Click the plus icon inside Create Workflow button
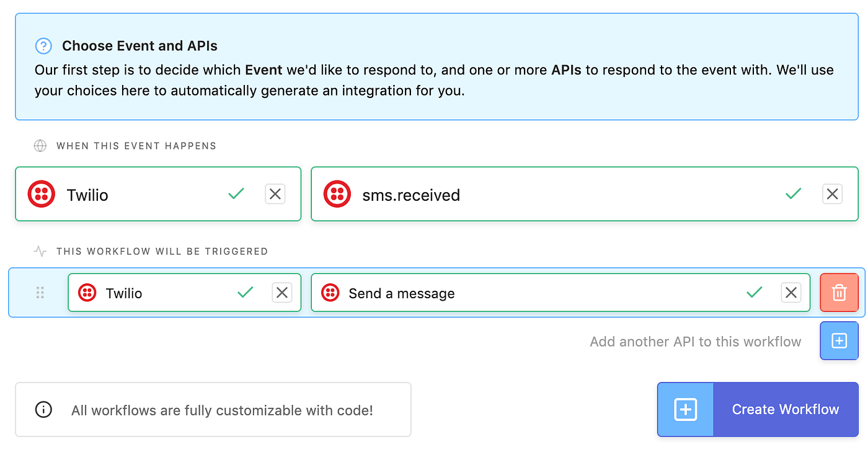The height and width of the screenshot is (452, 868). [x=684, y=409]
